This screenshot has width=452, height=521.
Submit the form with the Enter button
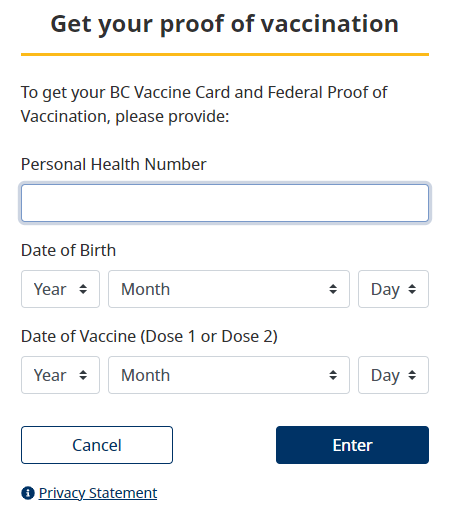[x=352, y=445]
